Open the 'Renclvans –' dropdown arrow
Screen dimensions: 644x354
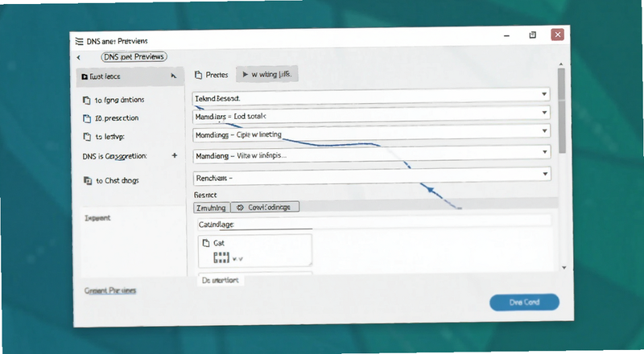545,174
